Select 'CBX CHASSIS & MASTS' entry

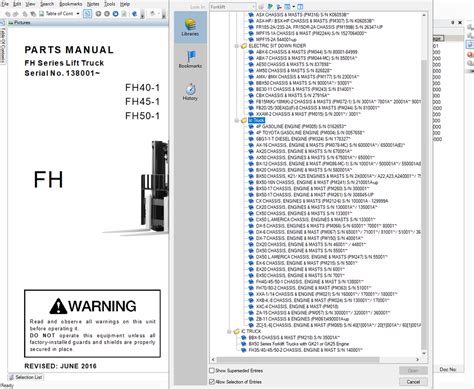[x=293, y=95]
